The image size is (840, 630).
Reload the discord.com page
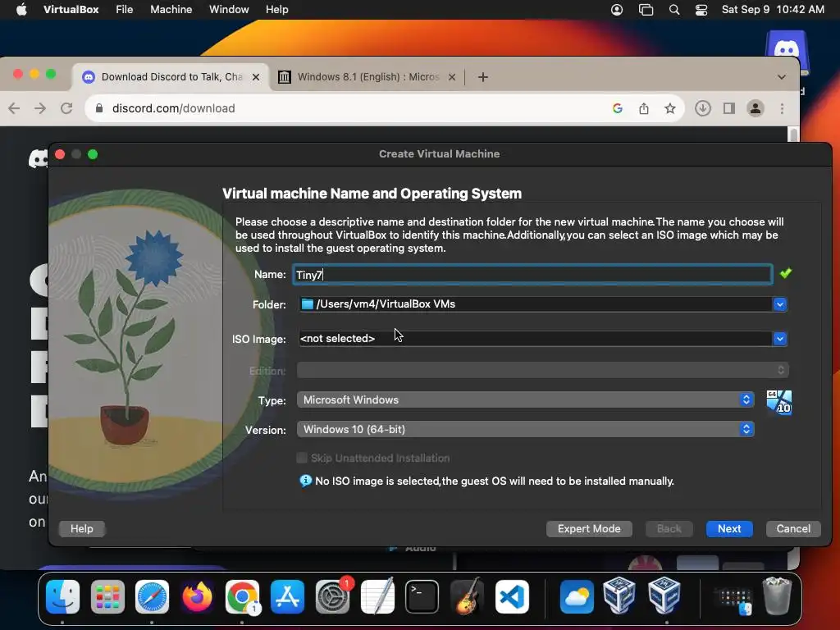[x=66, y=108]
